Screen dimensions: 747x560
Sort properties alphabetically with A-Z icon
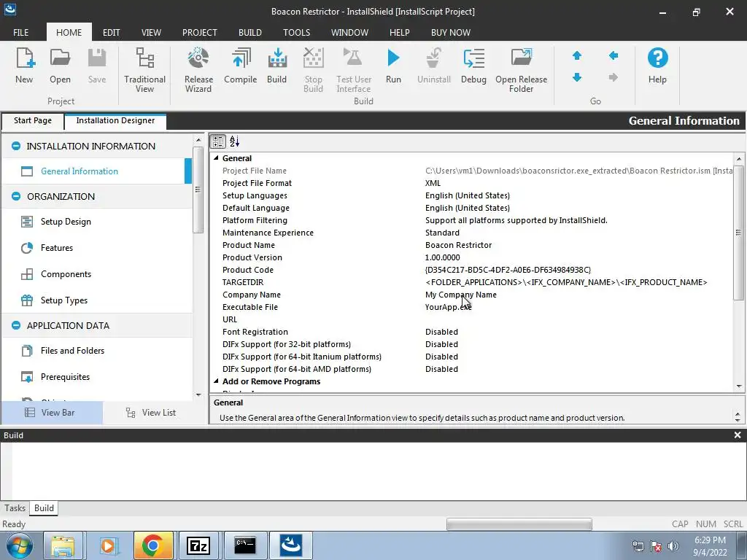click(x=234, y=141)
